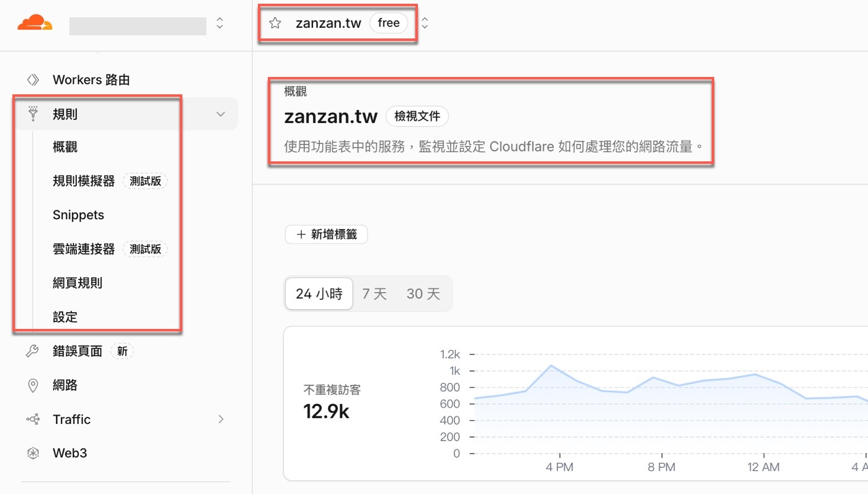The image size is (868, 494).
Task: Click the redacted account name field
Action: click(138, 26)
